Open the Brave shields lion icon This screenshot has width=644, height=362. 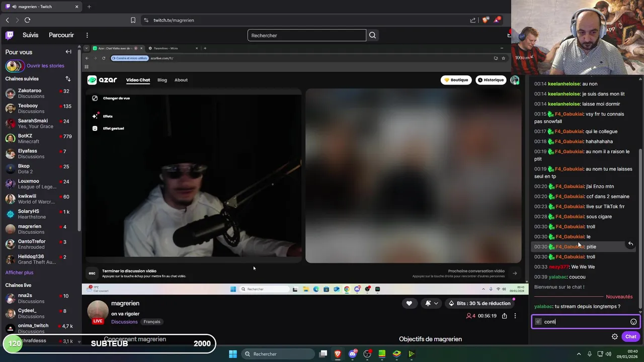coord(485,20)
